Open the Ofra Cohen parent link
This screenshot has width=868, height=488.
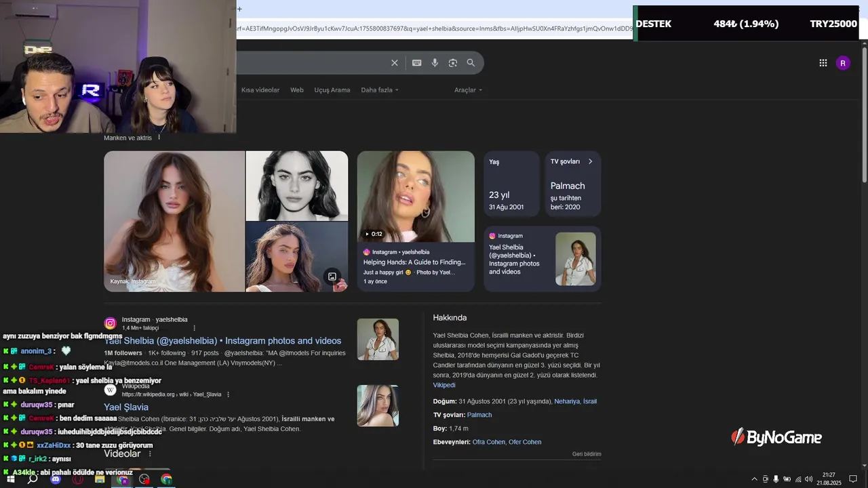[x=489, y=442]
